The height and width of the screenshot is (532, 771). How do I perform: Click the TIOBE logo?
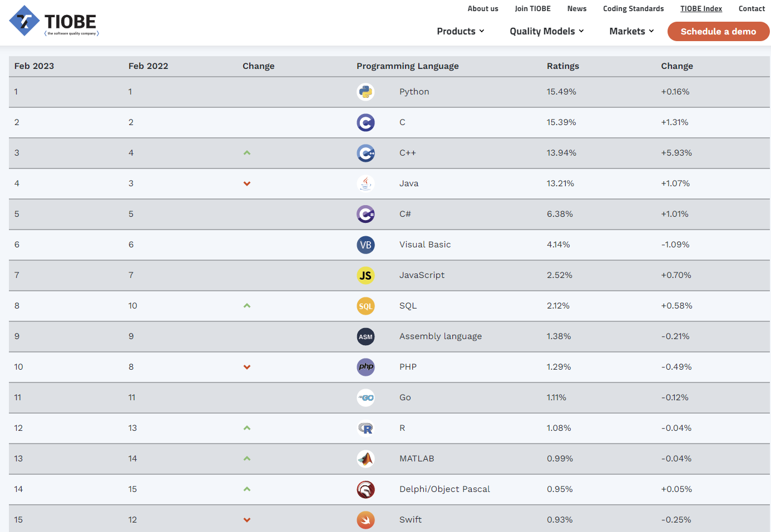(54, 21)
